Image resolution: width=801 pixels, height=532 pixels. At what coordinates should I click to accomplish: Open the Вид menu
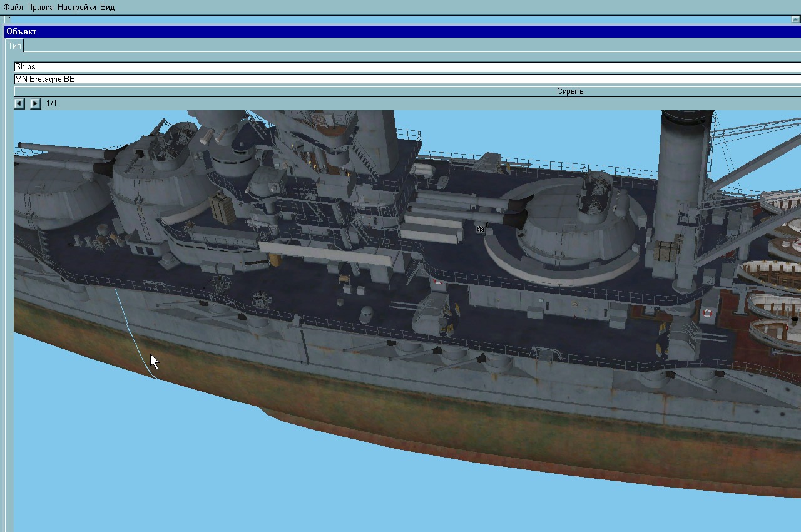[x=108, y=8]
